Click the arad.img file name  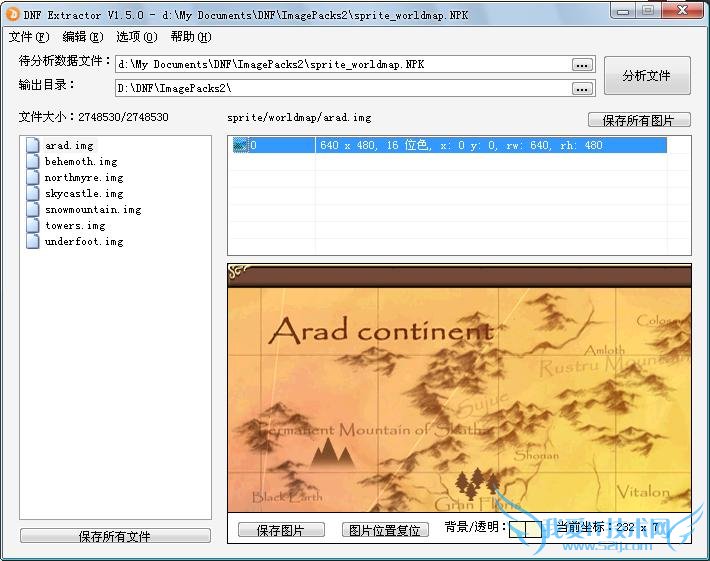(70, 145)
